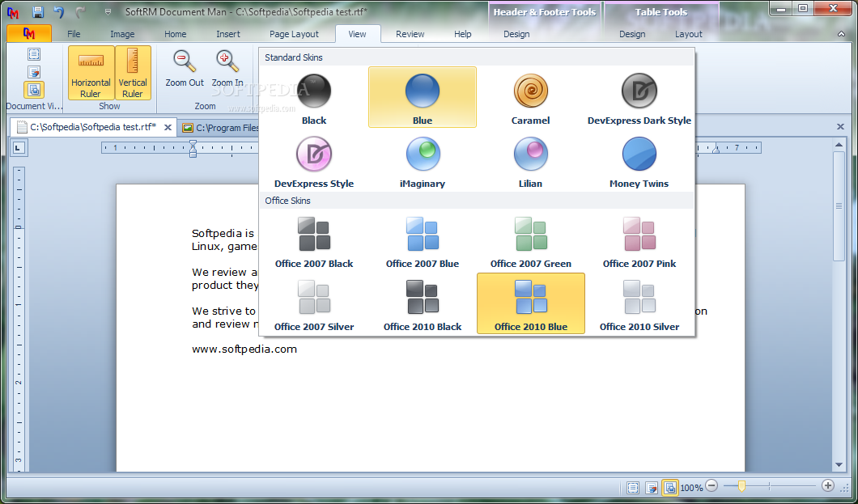
Task: Open the DM application menu button
Action: (x=29, y=33)
